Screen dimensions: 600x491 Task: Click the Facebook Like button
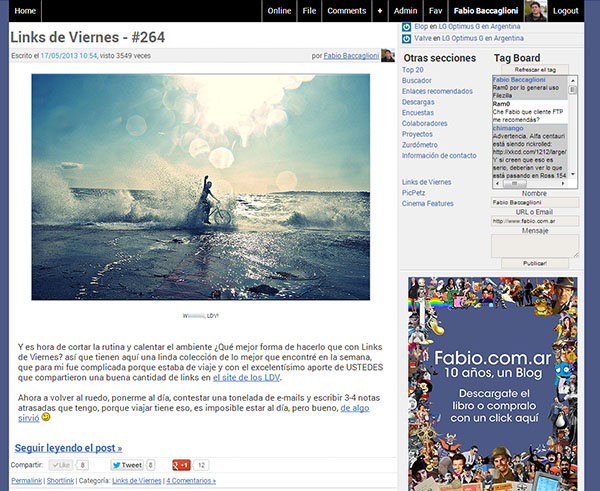[61, 465]
